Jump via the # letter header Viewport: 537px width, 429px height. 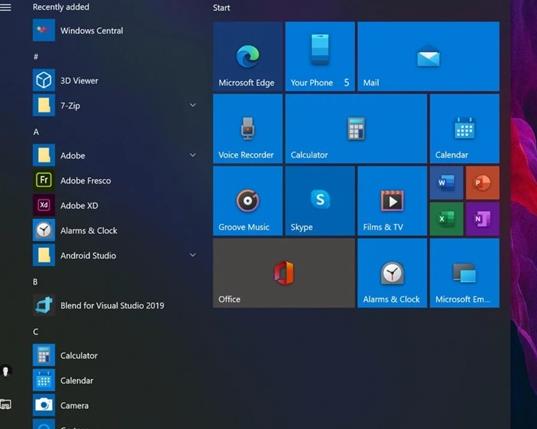(36, 56)
